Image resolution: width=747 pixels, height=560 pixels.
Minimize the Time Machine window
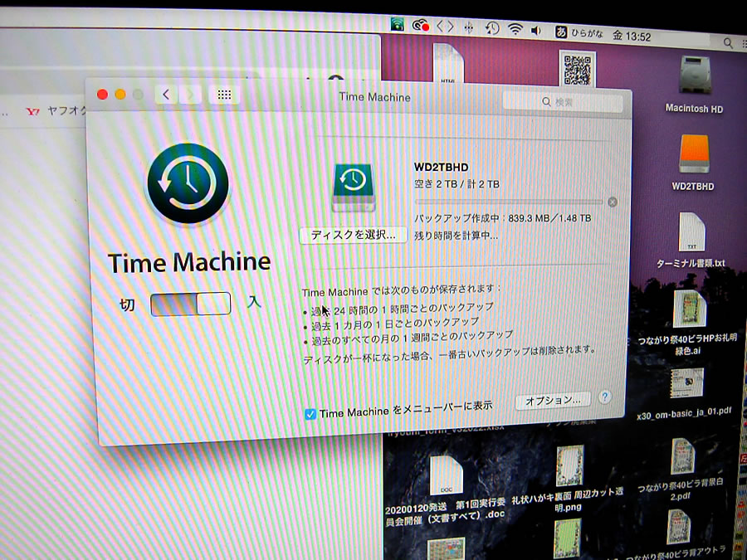(x=120, y=95)
